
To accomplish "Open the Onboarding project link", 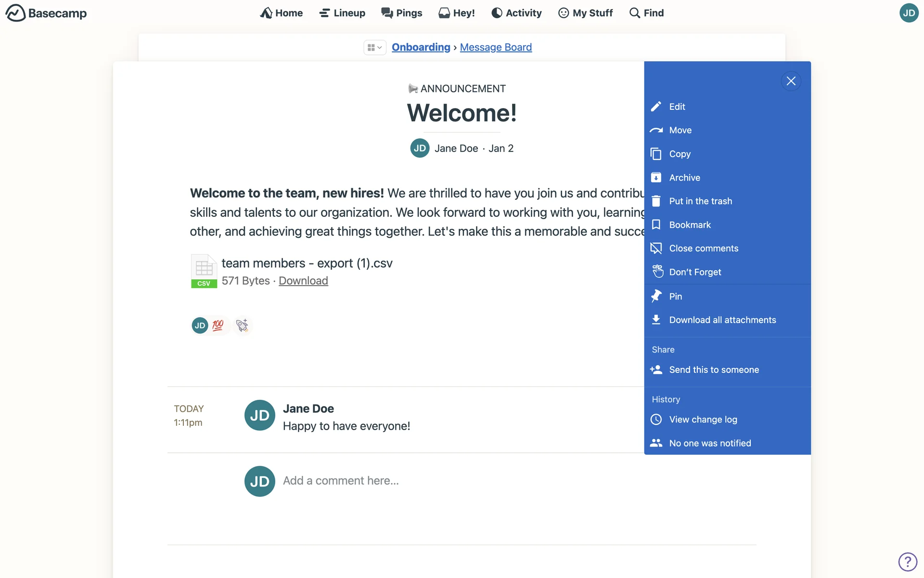I will [421, 47].
